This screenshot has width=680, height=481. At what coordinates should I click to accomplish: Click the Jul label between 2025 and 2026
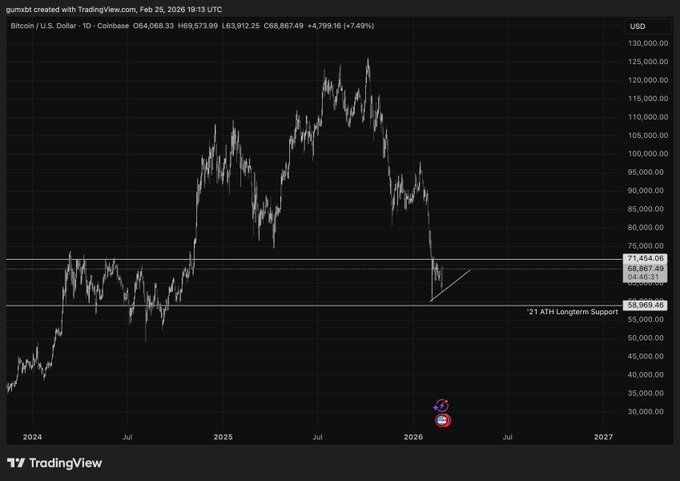[x=317, y=437]
